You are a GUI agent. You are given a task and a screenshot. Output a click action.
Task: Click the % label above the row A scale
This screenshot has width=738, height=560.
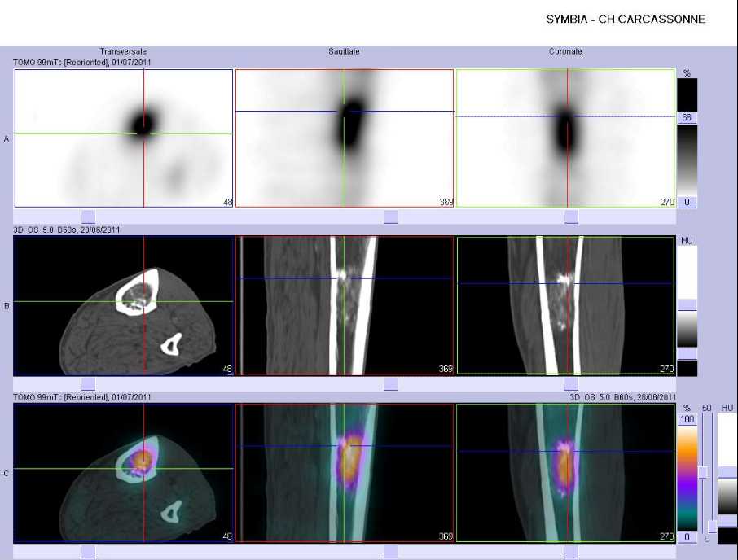click(687, 73)
